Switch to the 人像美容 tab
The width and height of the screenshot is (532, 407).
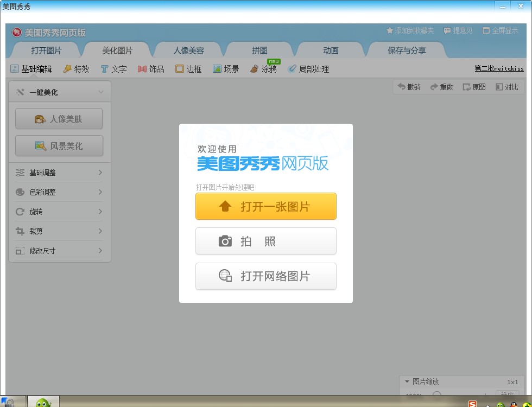(x=188, y=50)
